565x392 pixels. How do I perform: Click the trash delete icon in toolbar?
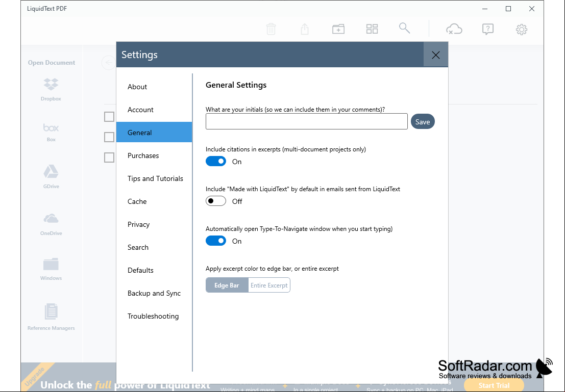point(271,29)
